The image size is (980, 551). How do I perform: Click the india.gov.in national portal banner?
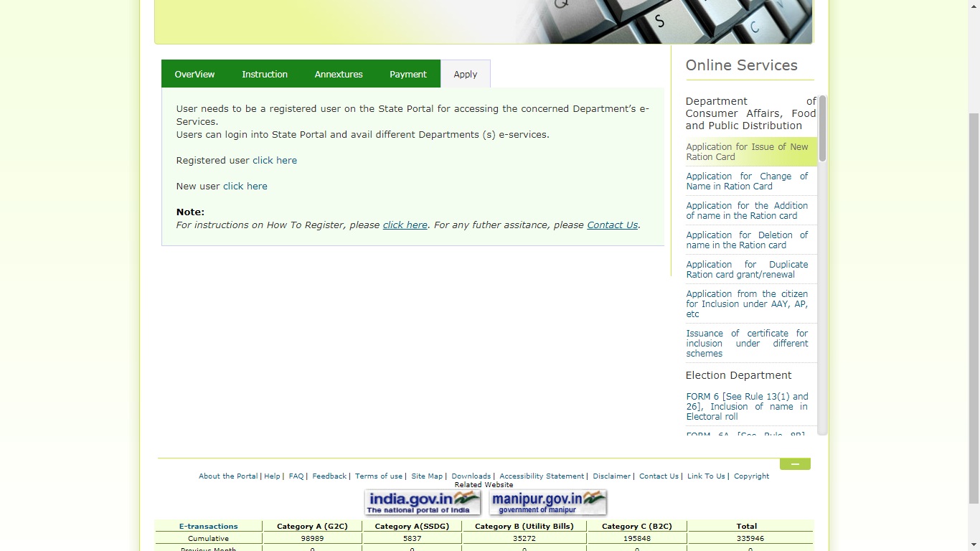point(422,502)
